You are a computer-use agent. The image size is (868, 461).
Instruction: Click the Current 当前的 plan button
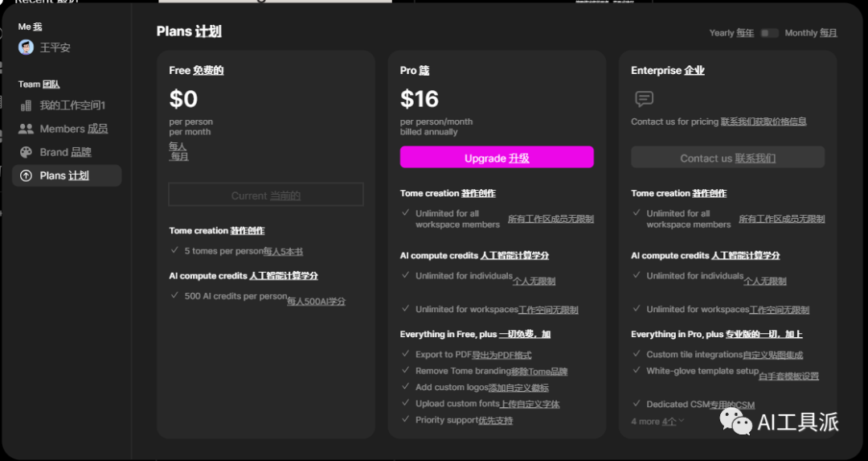point(266,195)
